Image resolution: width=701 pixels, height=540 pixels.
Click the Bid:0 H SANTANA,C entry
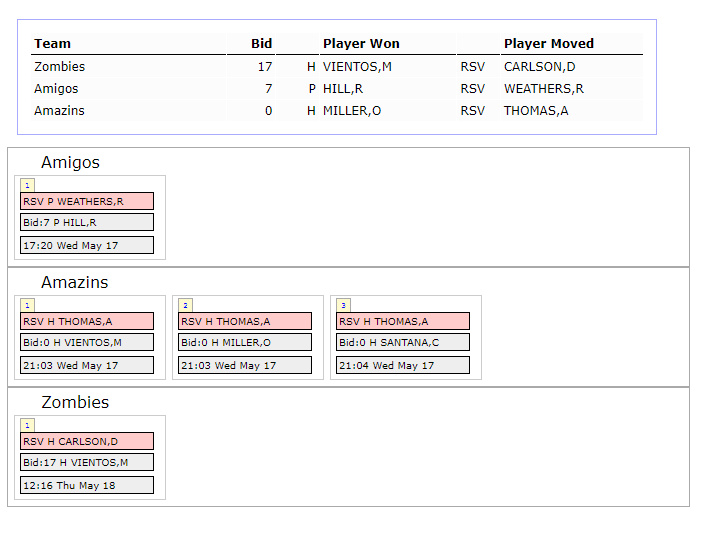(x=403, y=342)
